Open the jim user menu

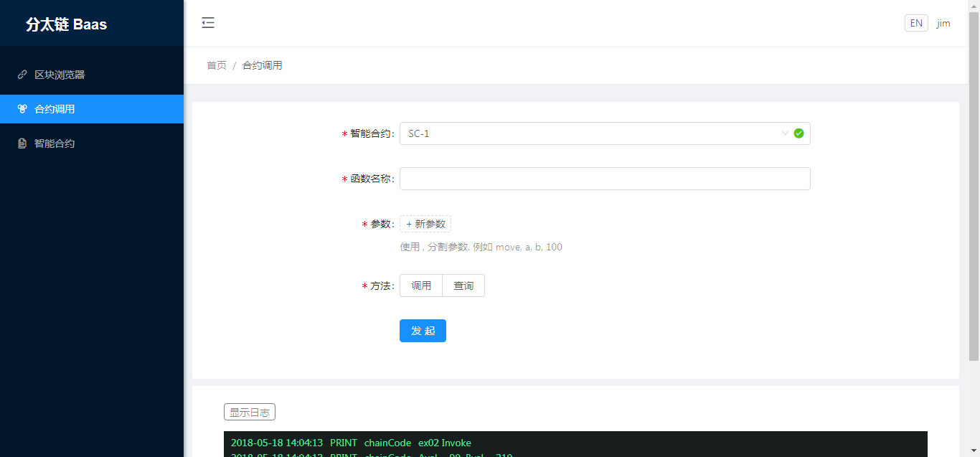[x=943, y=23]
